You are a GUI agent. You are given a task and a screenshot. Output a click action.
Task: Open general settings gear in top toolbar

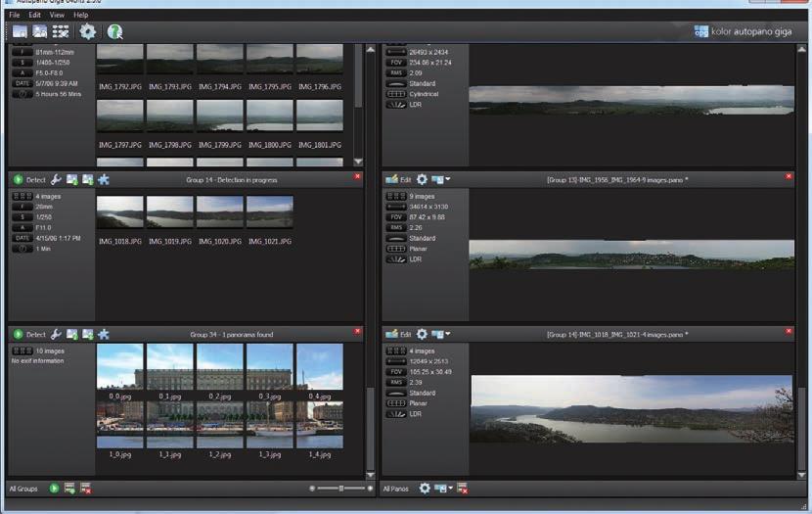[87, 31]
